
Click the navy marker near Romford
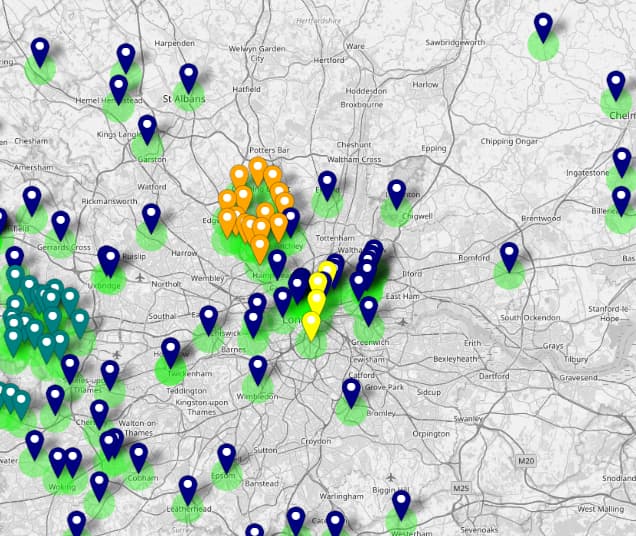click(509, 256)
